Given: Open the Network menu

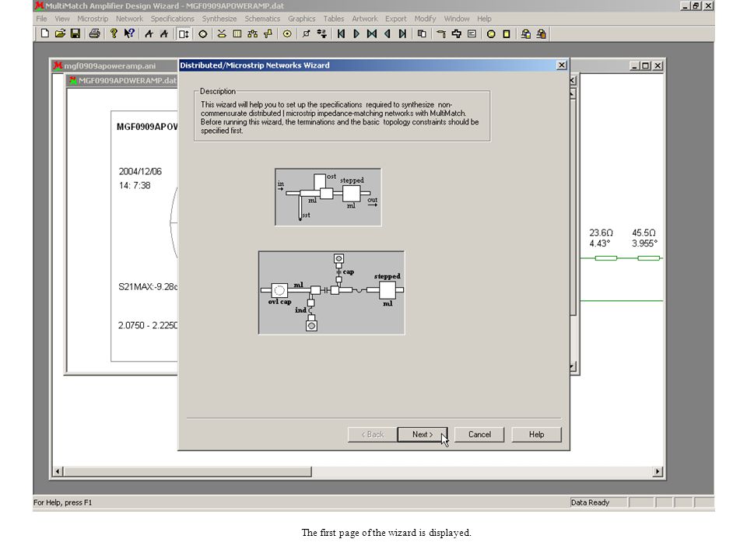Looking at the screenshot, I should point(129,19).
